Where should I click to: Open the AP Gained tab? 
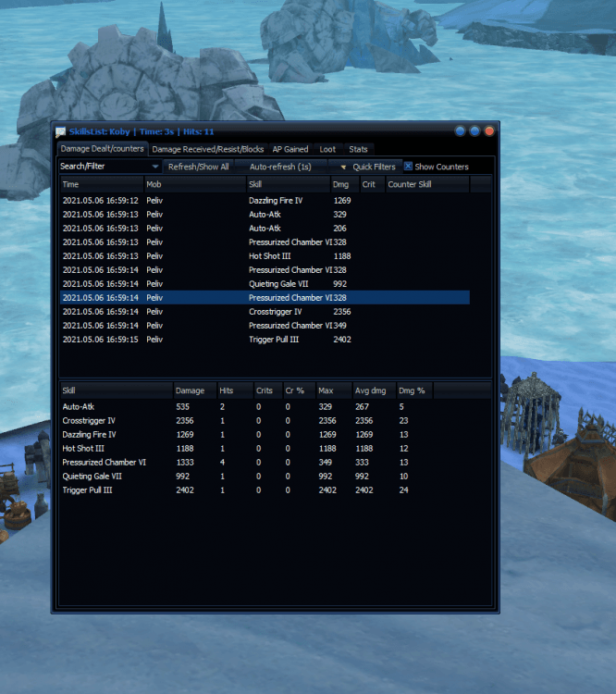pyautogui.click(x=290, y=149)
